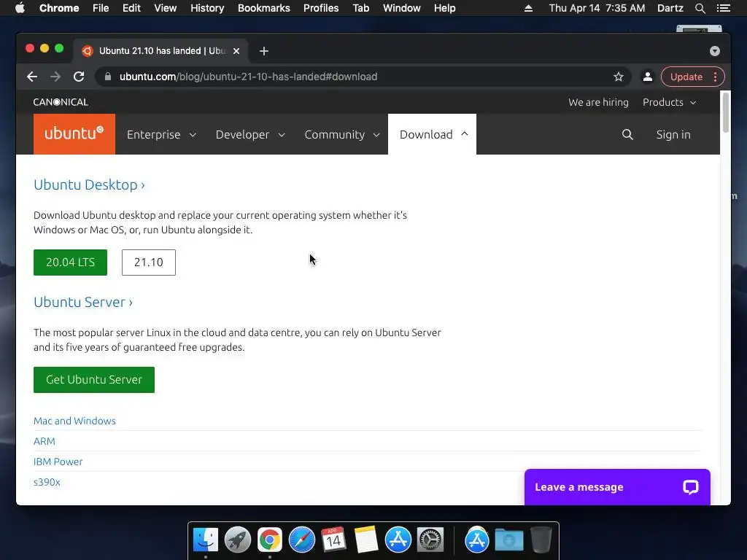Click the Leave a message chat bar
This screenshot has width=747, height=560.
(617, 487)
